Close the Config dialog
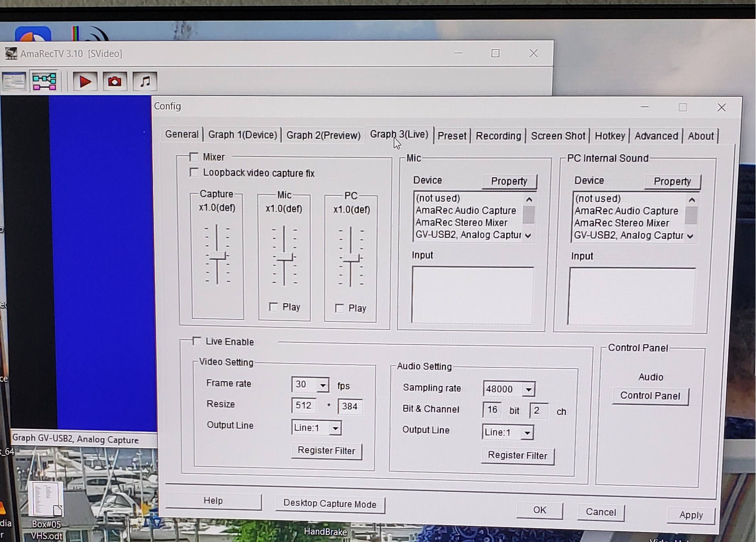This screenshot has width=756, height=542. (721, 108)
